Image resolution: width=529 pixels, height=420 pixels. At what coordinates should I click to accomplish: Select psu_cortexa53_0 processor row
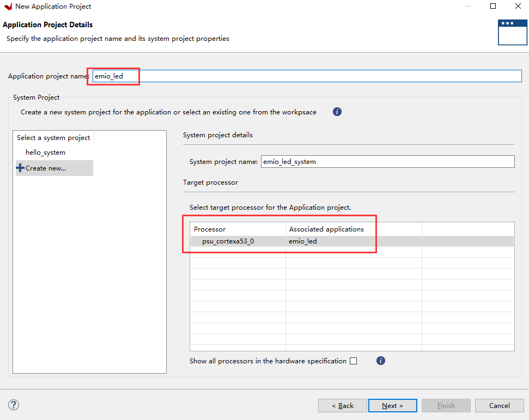pos(228,241)
